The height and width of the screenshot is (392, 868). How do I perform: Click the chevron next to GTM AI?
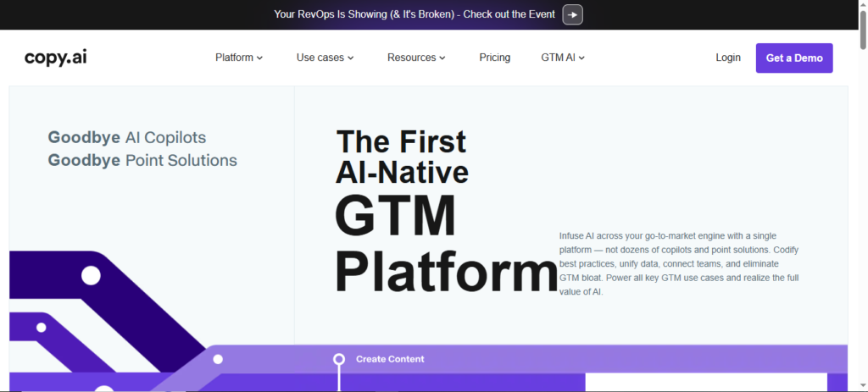[582, 58]
